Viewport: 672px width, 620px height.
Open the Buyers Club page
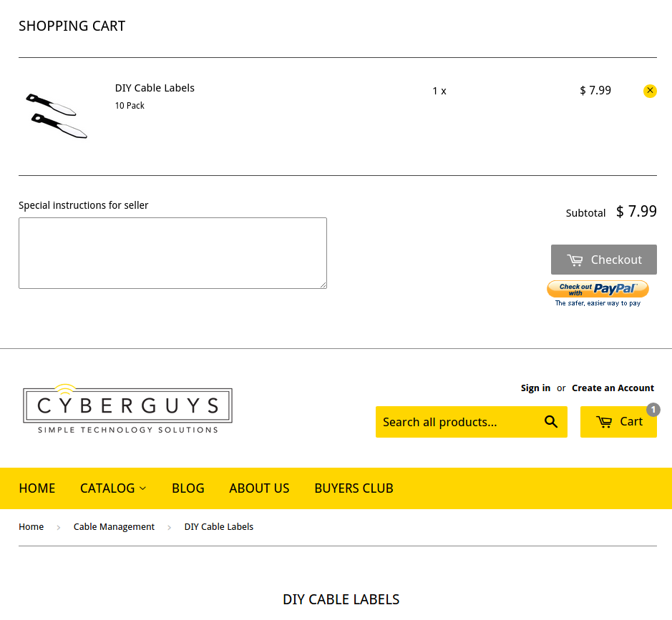click(354, 488)
